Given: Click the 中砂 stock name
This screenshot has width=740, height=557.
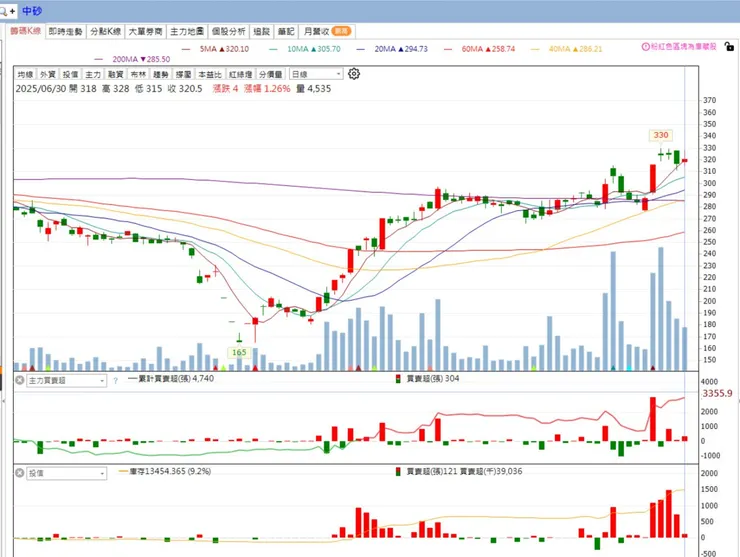Looking at the screenshot, I should tap(32, 10).
